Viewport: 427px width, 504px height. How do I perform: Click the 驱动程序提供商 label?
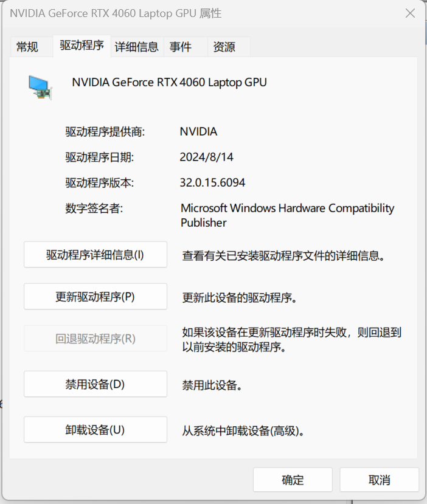coord(105,132)
